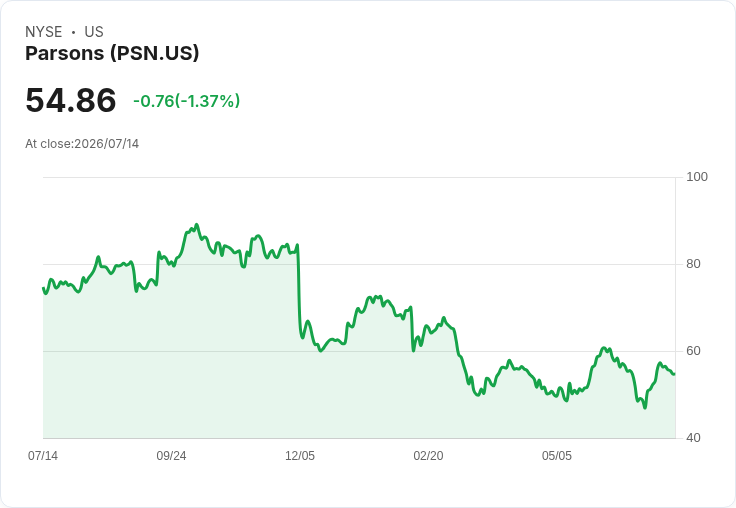Click the last data point of the line
Viewport: 736px width, 508px height.
[674, 374]
